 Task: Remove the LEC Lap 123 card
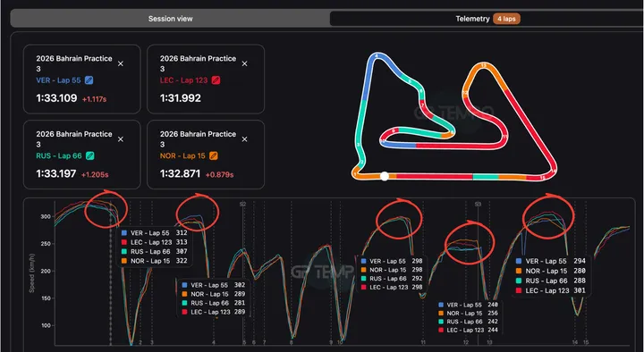245,63
